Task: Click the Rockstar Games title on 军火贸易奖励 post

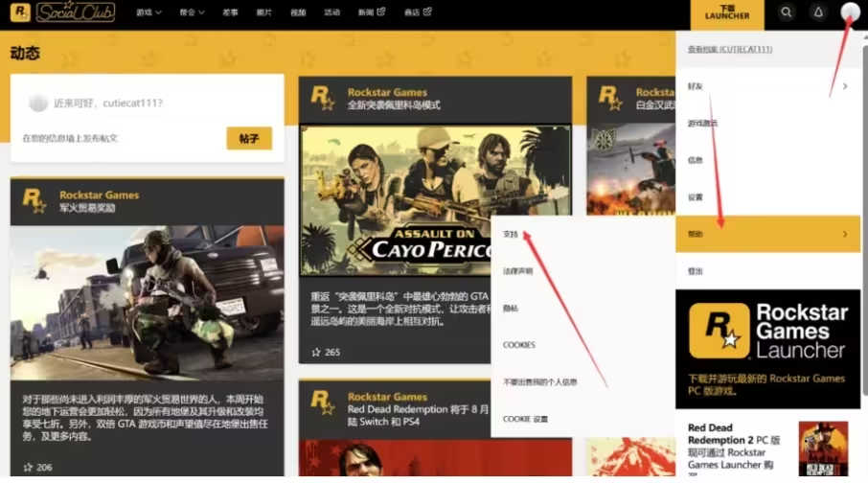Action: pos(99,195)
